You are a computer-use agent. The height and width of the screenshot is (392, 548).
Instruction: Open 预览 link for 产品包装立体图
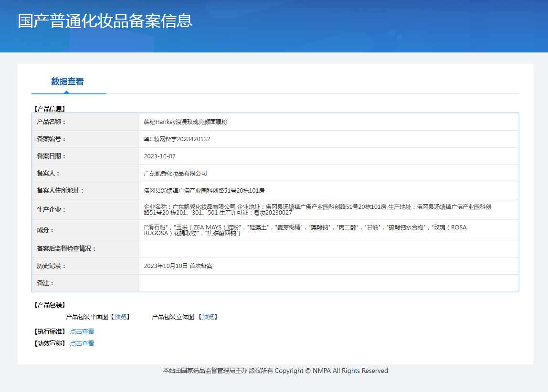pos(208,317)
